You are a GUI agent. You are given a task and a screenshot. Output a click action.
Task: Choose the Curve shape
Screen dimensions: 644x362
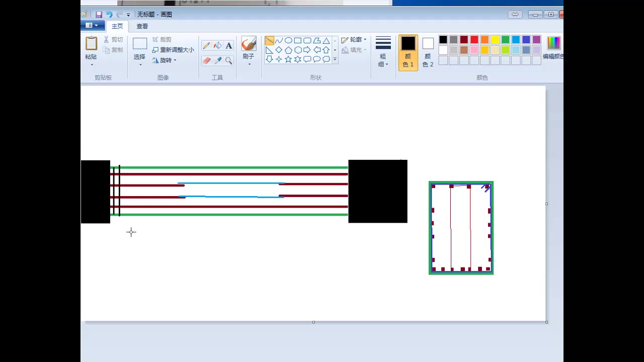(x=279, y=41)
